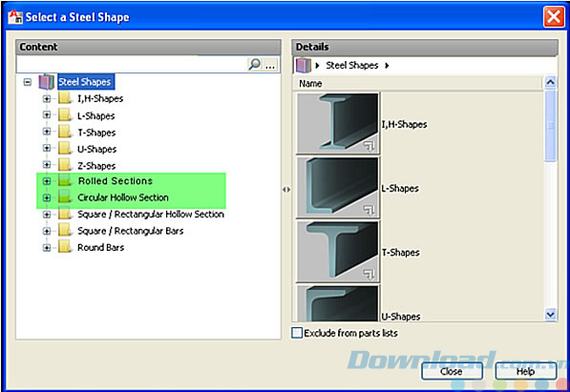Viewport: 570px width, 392px height.
Task: Click the ellipsis browse button beside search
Action: [x=270, y=66]
